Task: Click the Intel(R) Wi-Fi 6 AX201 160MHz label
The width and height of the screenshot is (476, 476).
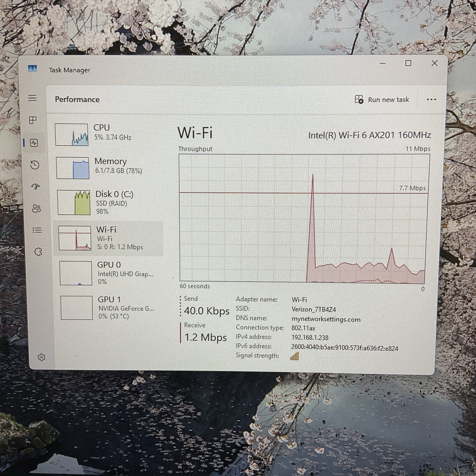Action: coord(369,135)
